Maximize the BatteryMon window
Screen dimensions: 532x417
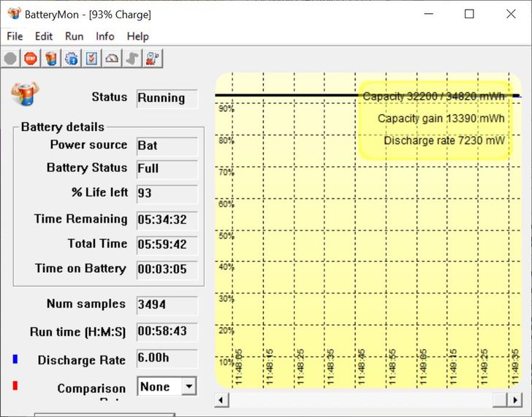point(469,14)
